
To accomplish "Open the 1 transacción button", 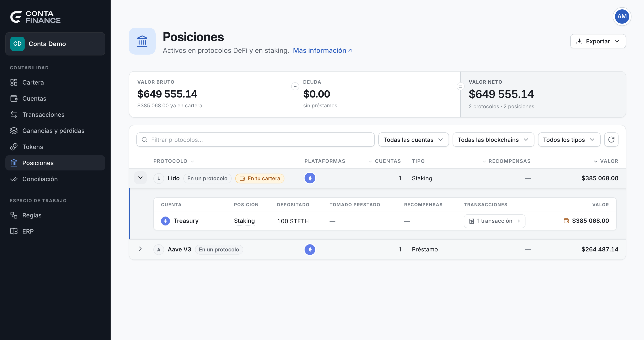I will (494, 221).
